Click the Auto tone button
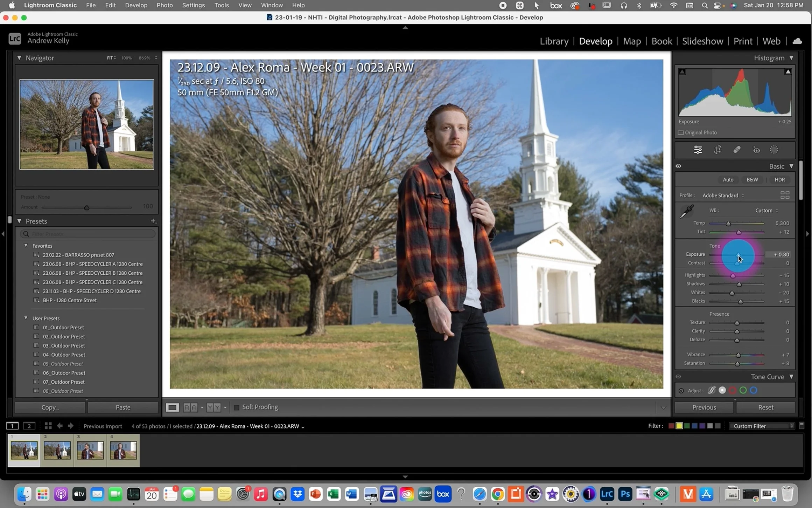This screenshot has width=812, height=508. tap(728, 179)
